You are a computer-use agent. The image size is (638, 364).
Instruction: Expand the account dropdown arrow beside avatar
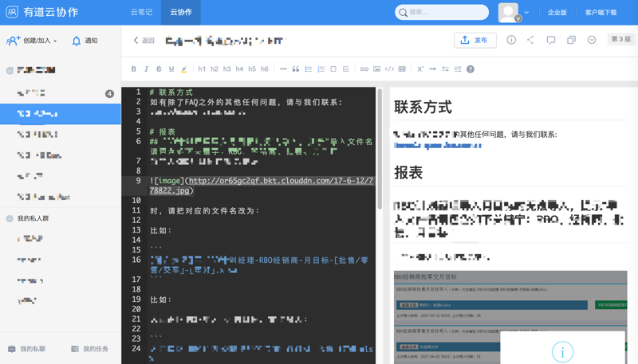526,12
